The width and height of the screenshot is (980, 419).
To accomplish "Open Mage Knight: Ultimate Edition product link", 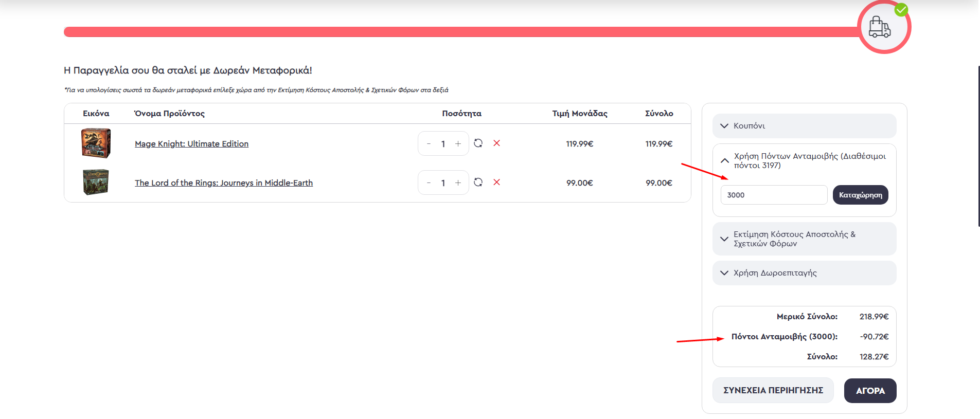I will (191, 144).
